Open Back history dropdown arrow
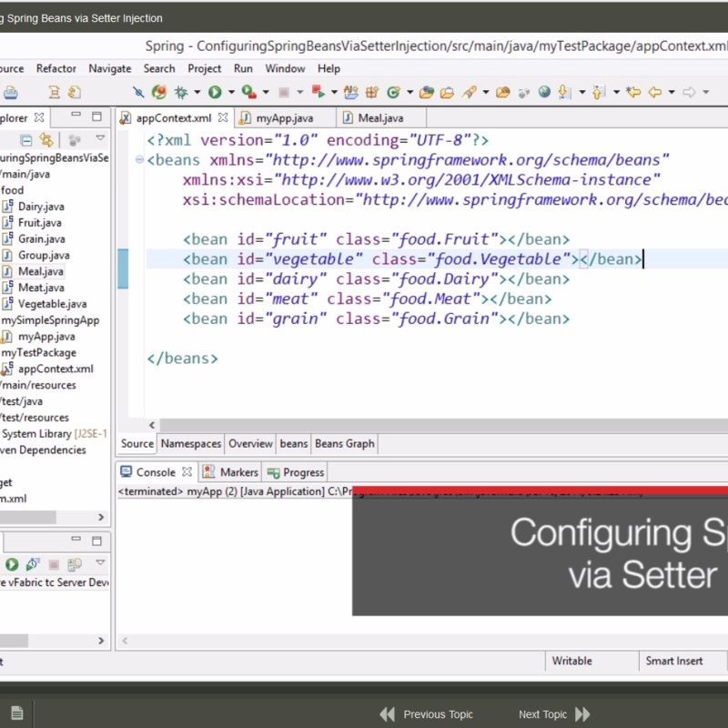 (672, 92)
